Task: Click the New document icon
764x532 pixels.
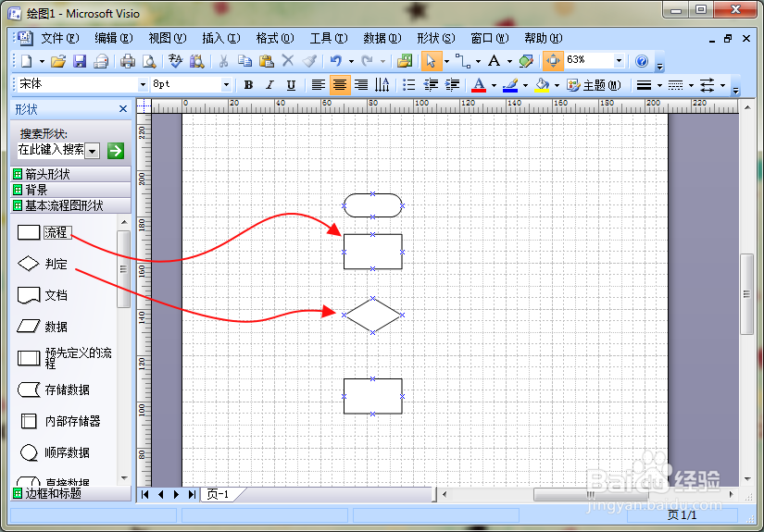Action: click(26, 61)
